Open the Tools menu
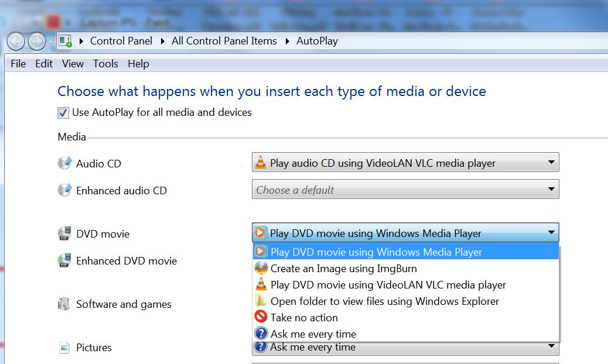608x364 pixels. pyautogui.click(x=105, y=64)
